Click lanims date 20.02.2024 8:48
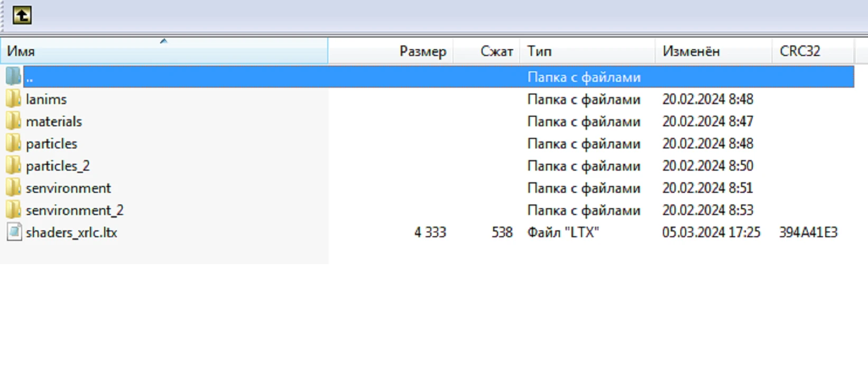 point(708,99)
